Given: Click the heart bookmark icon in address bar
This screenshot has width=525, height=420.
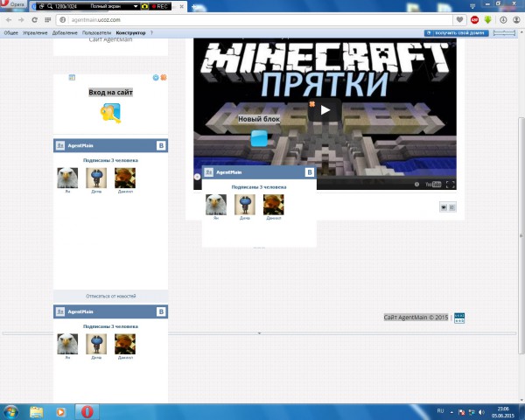Looking at the screenshot, I should (459, 20).
